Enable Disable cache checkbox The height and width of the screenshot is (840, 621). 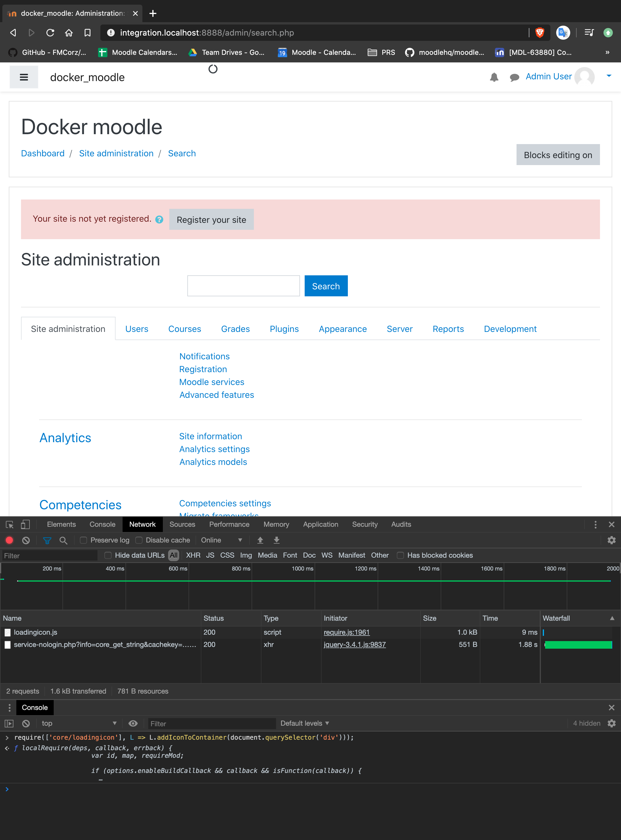point(139,540)
